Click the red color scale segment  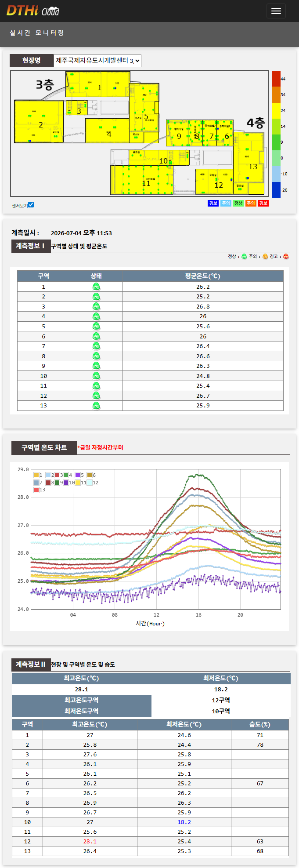coord(276,79)
